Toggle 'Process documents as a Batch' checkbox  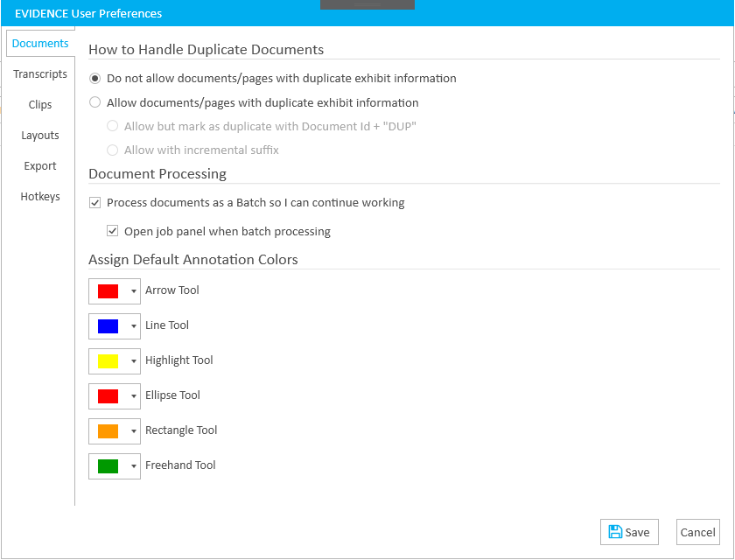coord(95,203)
